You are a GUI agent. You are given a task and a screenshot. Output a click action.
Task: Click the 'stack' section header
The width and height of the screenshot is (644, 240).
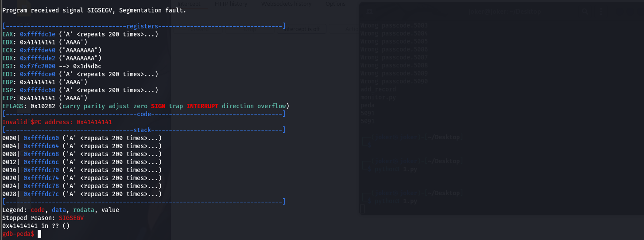(x=142, y=130)
